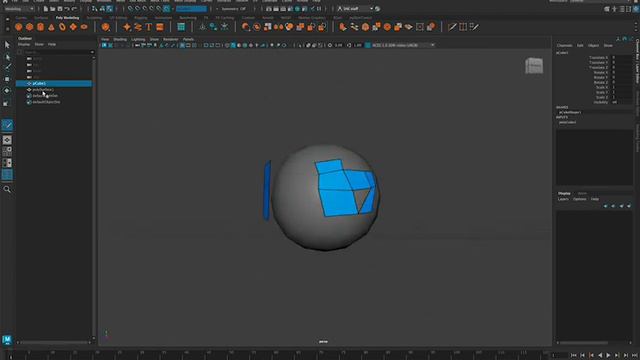The width and height of the screenshot is (640, 360).
Task: Click the play forward timeline button
Action: point(608,356)
